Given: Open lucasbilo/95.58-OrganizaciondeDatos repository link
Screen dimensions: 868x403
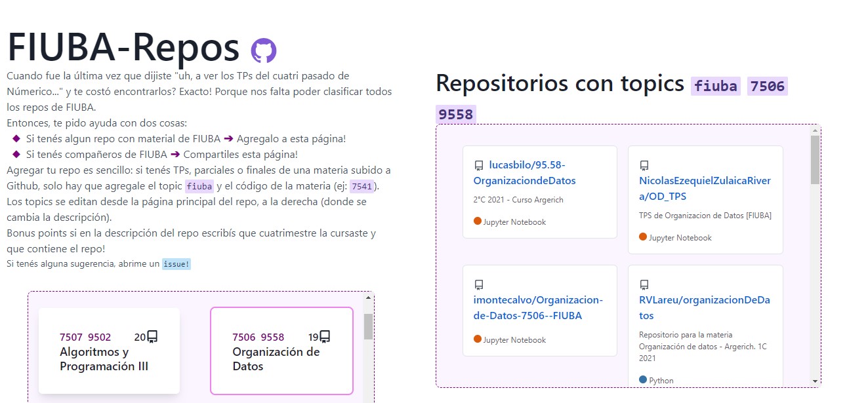Looking at the screenshot, I should pos(524,173).
